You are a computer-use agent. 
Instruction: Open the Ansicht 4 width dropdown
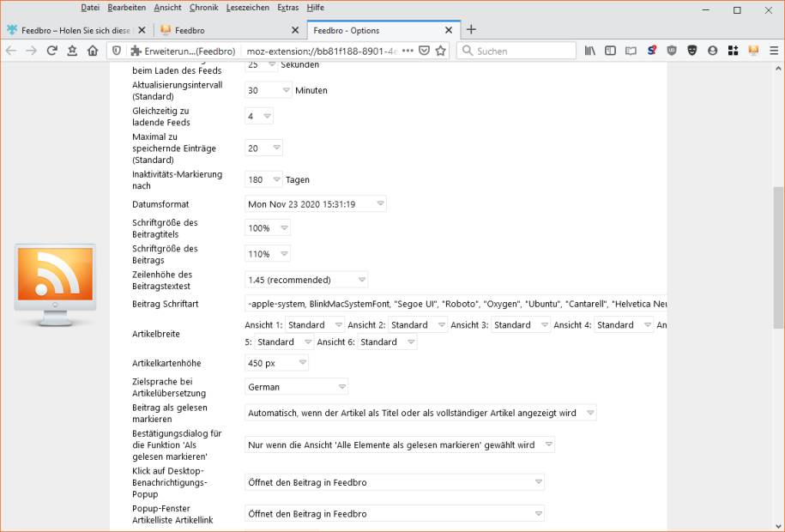tap(624, 324)
